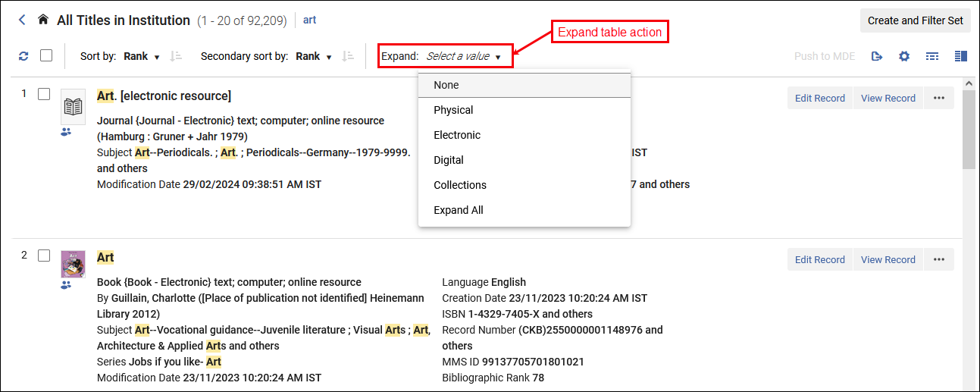
Task: Select checkbox for record 1
Action: 44,94
